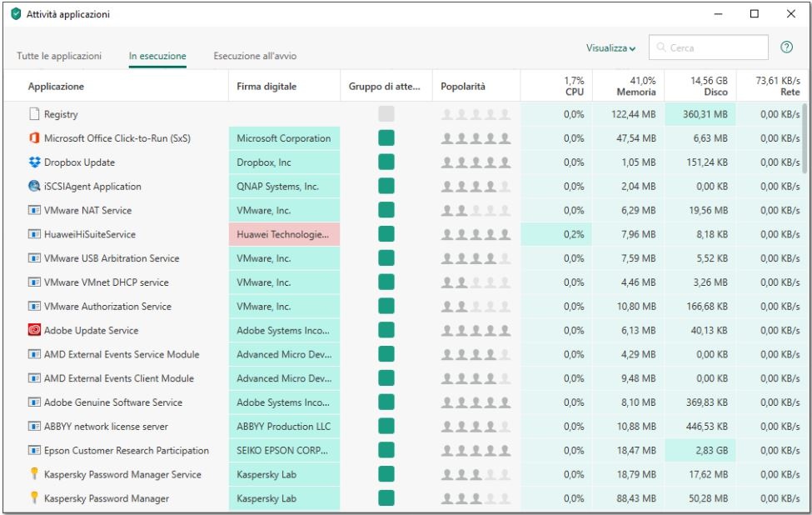Click the Registry file icon
This screenshot has height=515, width=812.
pos(34,114)
